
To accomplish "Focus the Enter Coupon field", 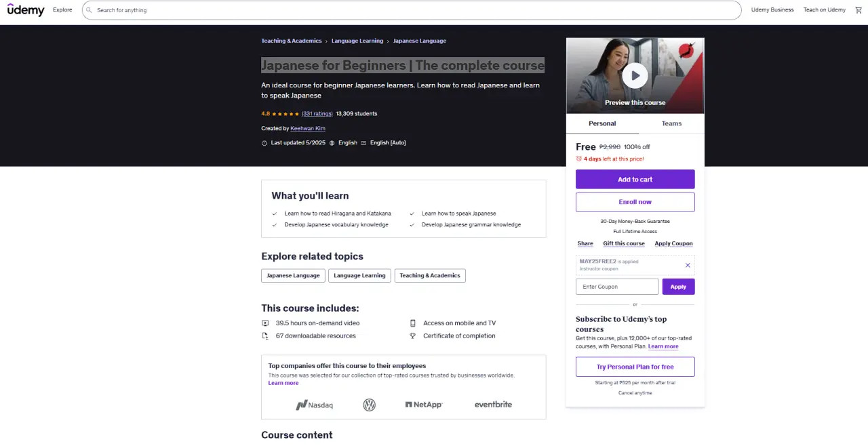I will (x=617, y=287).
